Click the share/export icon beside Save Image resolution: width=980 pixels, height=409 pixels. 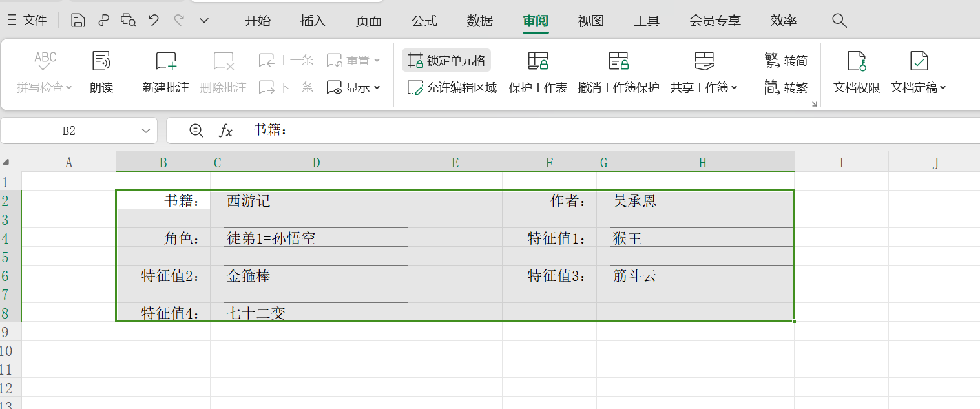pos(103,21)
